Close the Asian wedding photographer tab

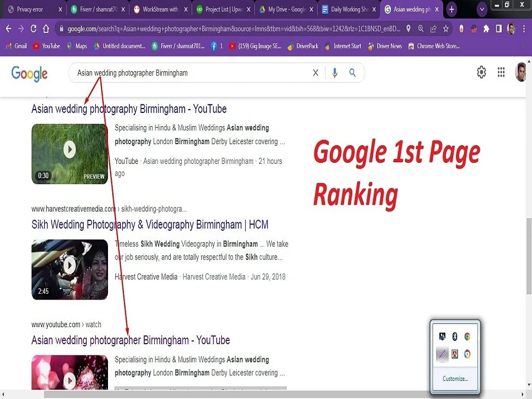tap(437, 10)
